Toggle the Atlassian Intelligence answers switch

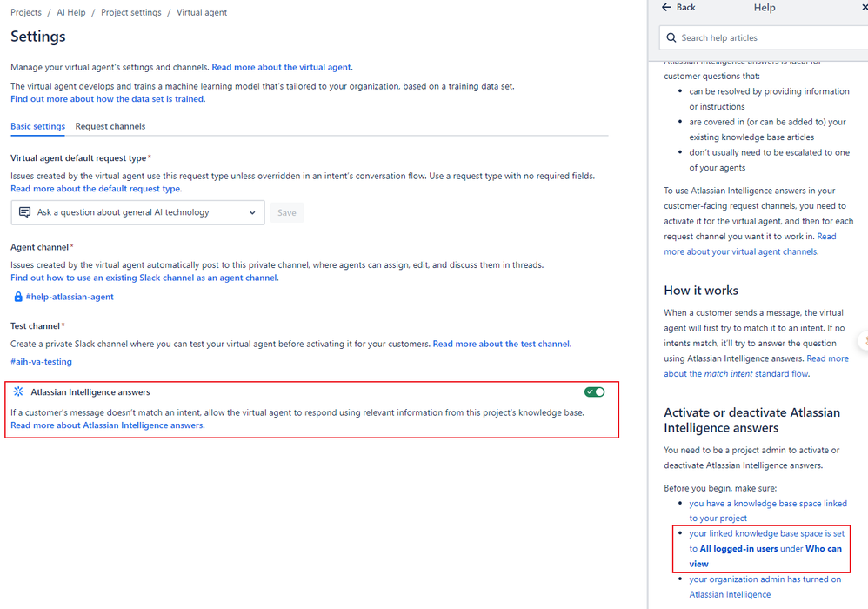point(594,392)
